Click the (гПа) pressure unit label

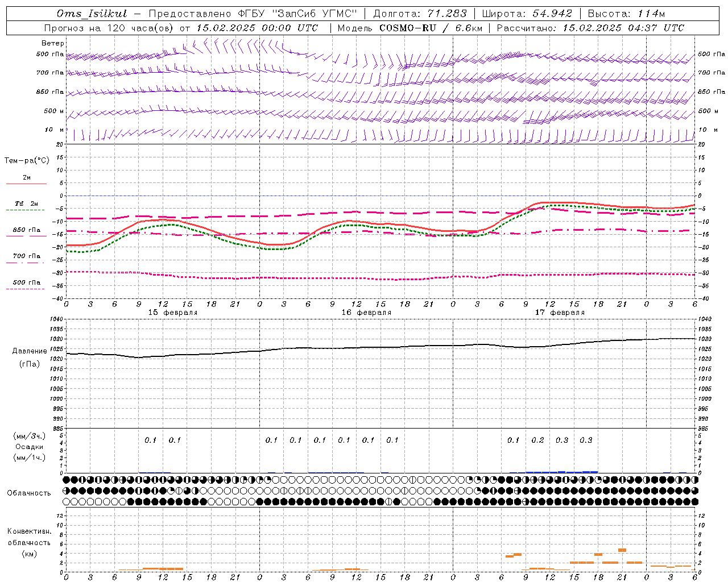click(x=30, y=364)
